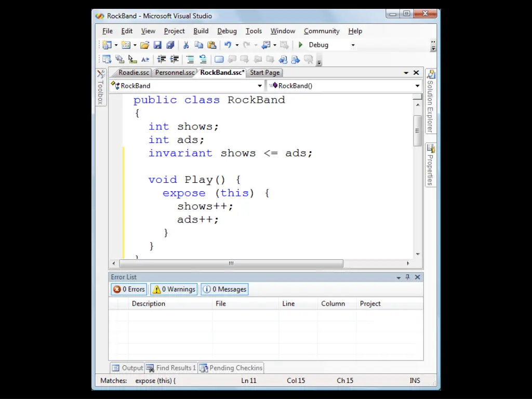Open the Solution Explorer side tab

tap(431, 101)
